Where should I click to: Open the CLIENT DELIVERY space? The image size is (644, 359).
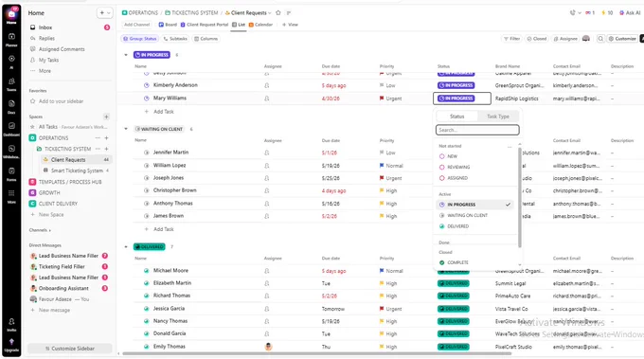58,204
